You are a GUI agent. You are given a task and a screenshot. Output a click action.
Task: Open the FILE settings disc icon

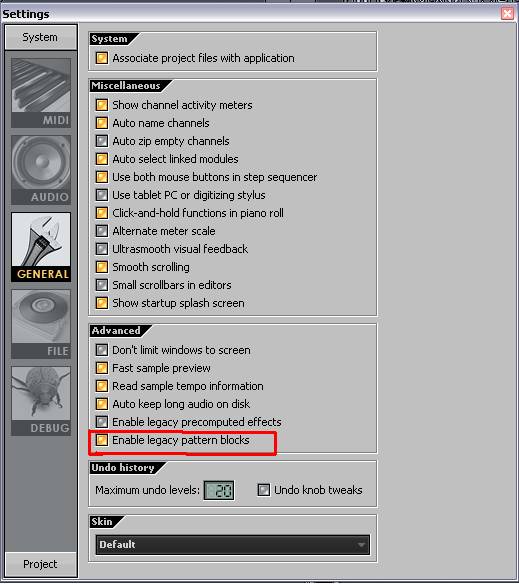(x=41, y=324)
